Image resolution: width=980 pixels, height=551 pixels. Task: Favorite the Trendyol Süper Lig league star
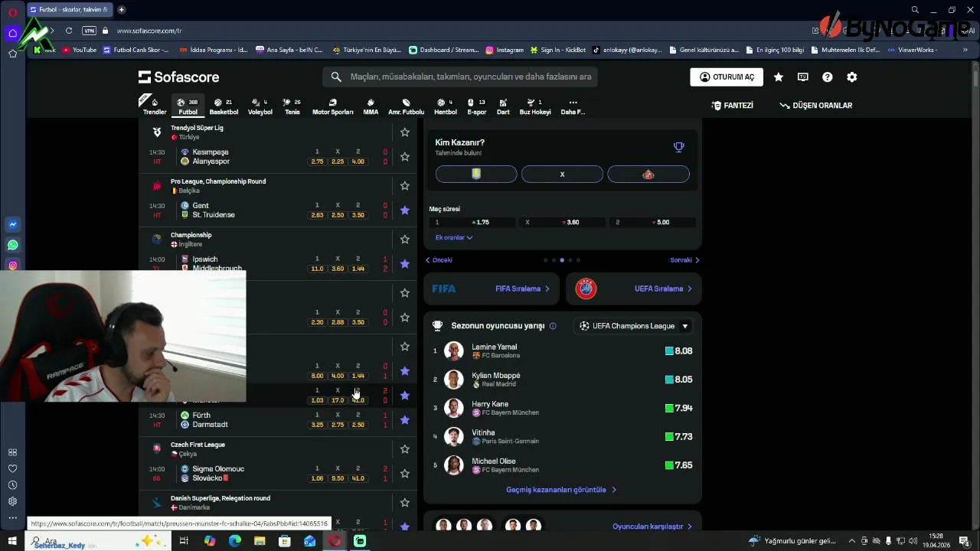coord(405,132)
